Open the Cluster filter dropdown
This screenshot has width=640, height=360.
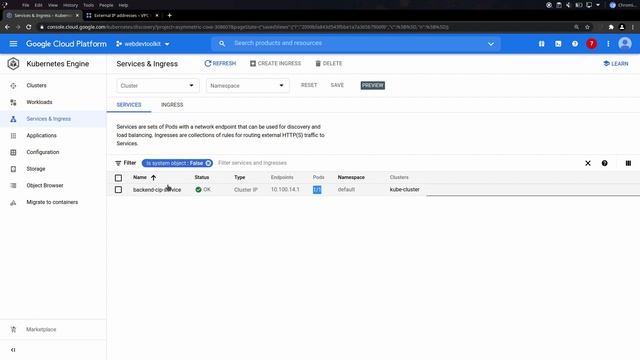pos(158,86)
